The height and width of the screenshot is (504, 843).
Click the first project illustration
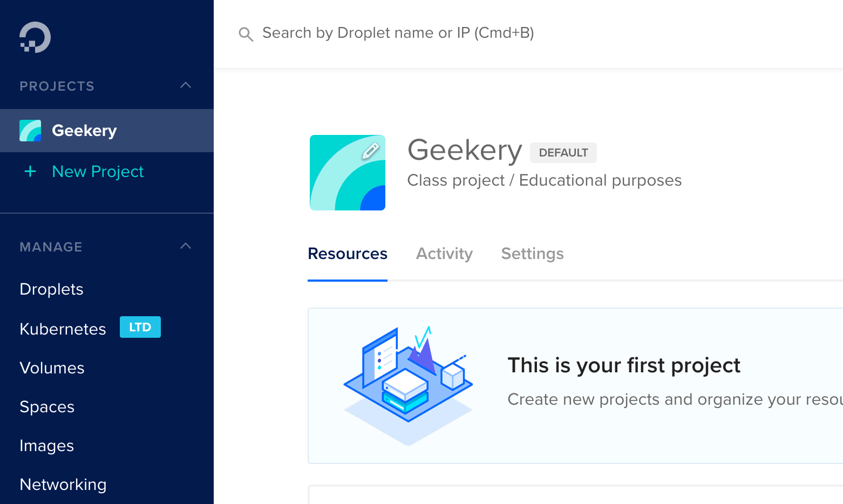pyautogui.click(x=408, y=385)
